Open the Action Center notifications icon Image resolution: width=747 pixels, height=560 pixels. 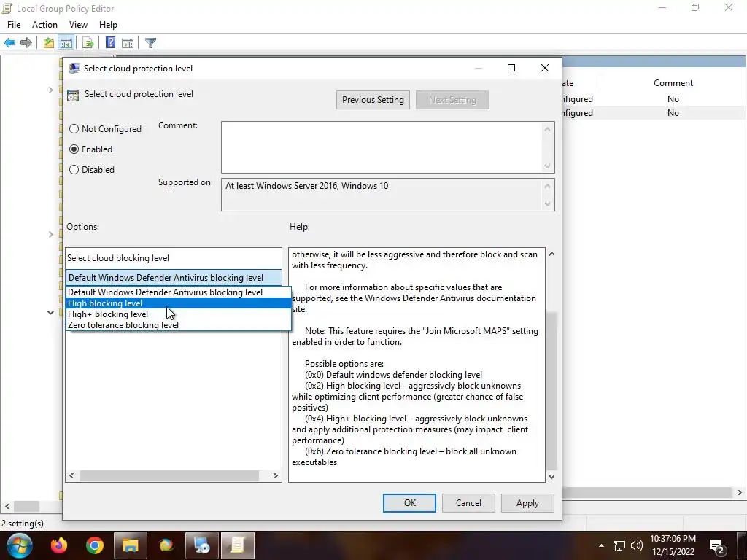[x=718, y=546]
